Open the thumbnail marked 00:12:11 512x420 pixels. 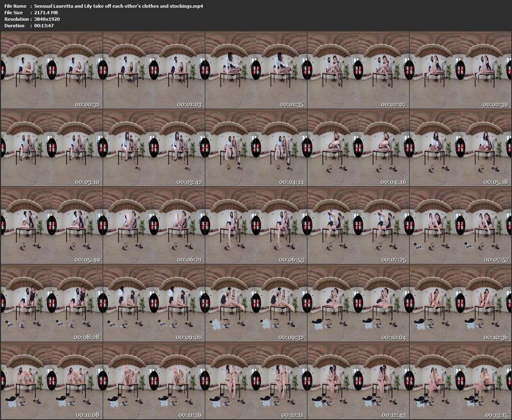coord(256,381)
